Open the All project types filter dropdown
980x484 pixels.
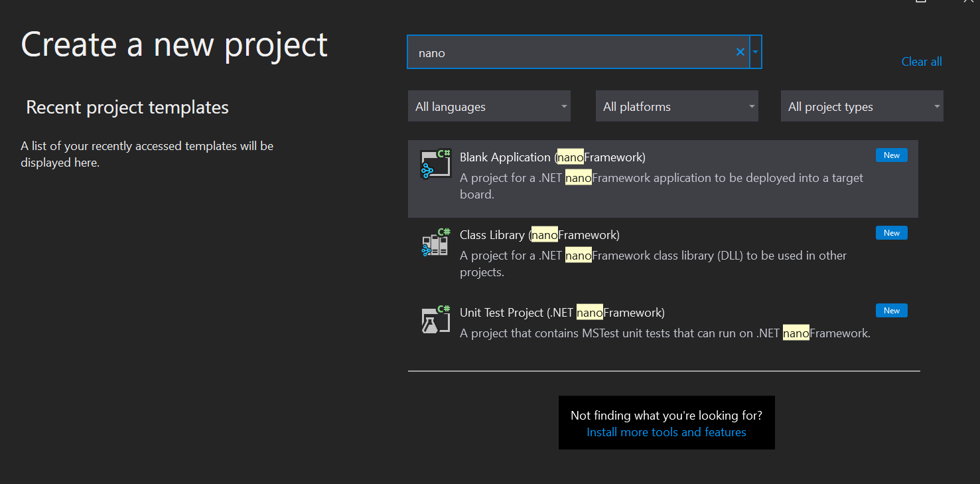(x=862, y=106)
